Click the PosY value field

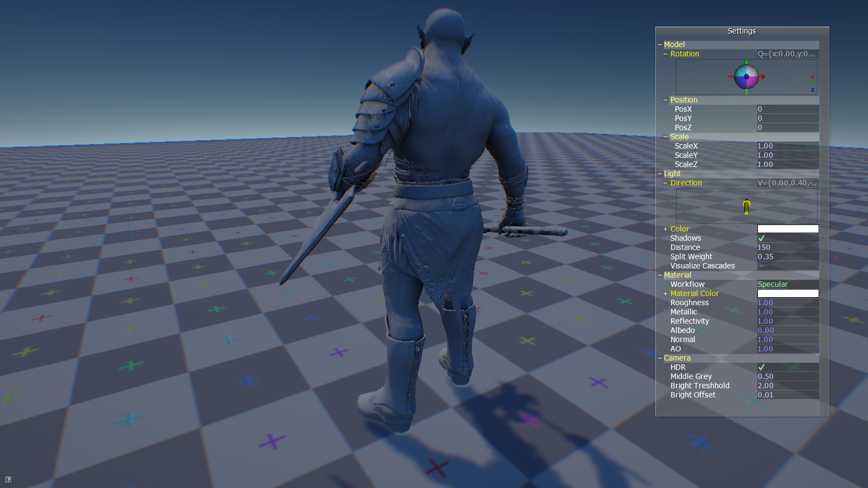(788, 118)
